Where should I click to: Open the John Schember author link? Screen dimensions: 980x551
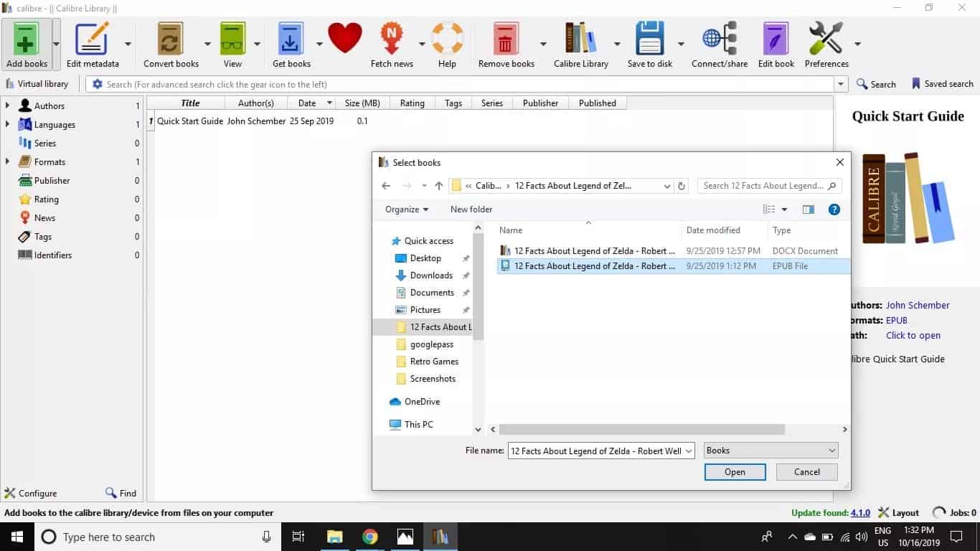point(918,305)
